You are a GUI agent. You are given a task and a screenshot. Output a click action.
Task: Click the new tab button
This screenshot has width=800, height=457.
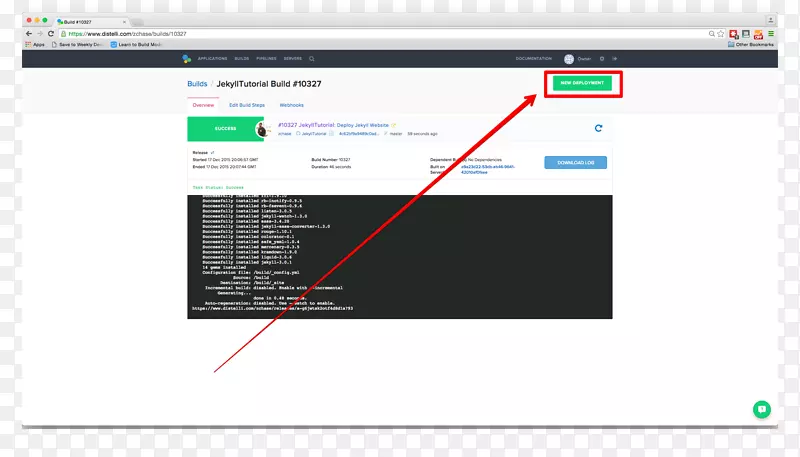point(137,22)
